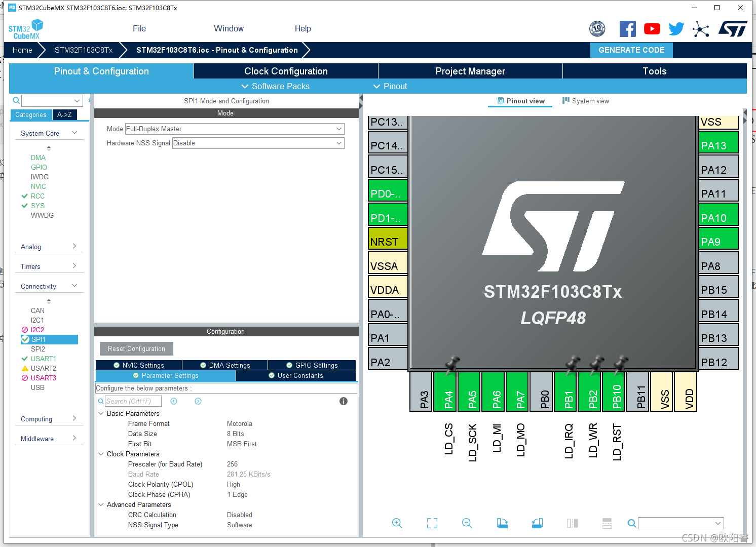Sort peripherals with the A->Z tab
Viewport: 756px width, 547px height.
pyautogui.click(x=65, y=115)
